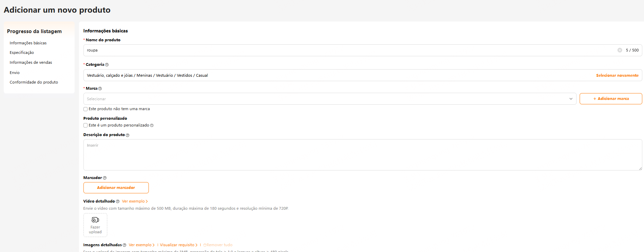Click the help icon beside Descrição do produto
644x252 pixels.
127,135
